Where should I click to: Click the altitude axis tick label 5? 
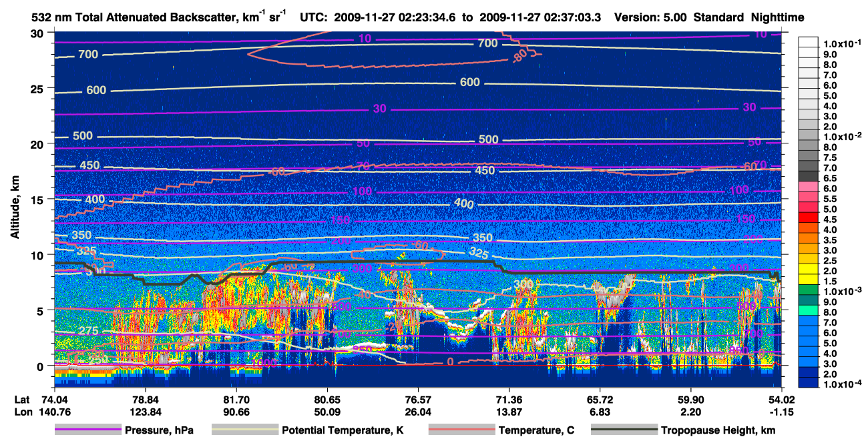click(41, 310)
